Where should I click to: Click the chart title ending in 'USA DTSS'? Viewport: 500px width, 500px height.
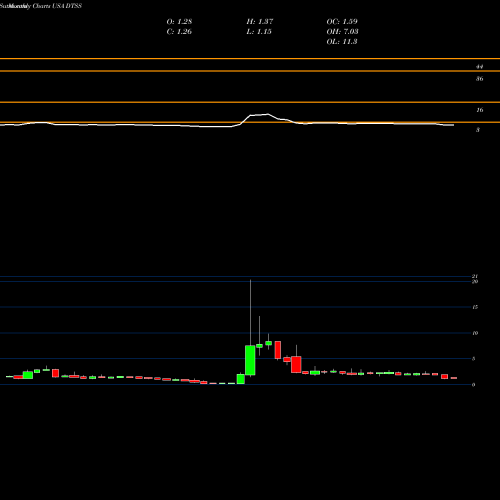pos(41,6)
